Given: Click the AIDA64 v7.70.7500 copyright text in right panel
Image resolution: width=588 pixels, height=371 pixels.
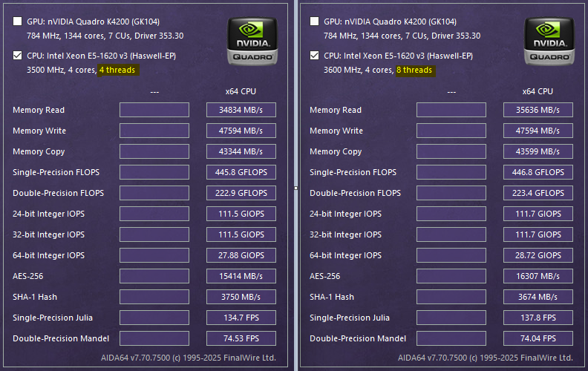Looking at the screenshot, I should tap(486, 358).
